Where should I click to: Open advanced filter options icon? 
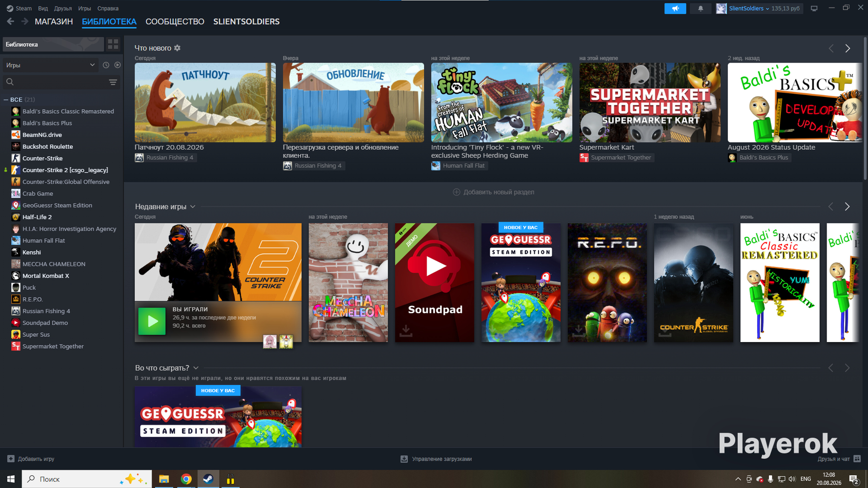113,82
